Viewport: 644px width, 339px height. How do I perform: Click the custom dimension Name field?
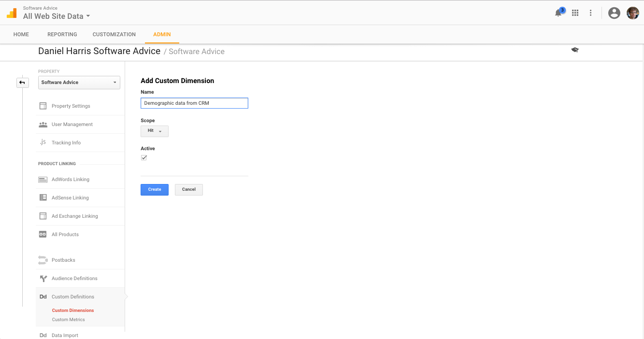click(x=194, y=103)
